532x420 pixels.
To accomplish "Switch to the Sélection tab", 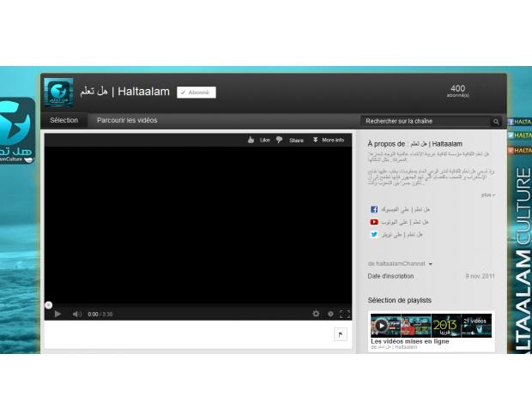I will point(63,120).
